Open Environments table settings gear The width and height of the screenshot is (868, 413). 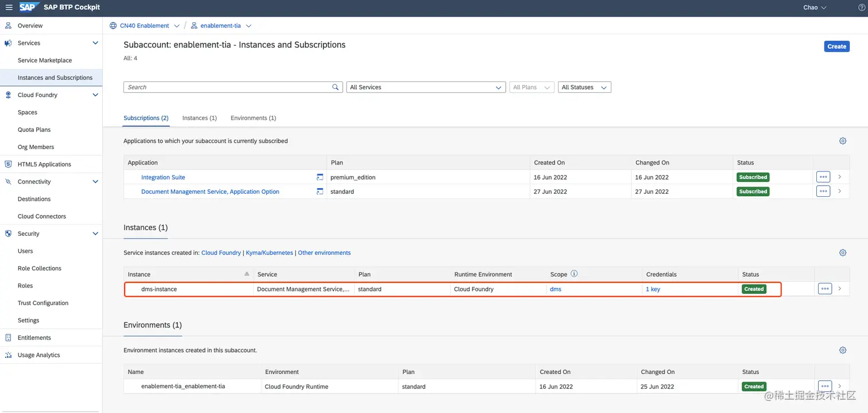click(x=843, y=350)
